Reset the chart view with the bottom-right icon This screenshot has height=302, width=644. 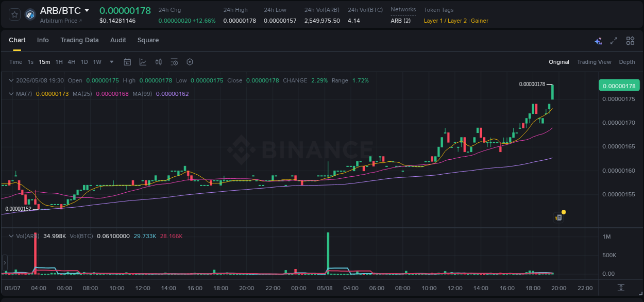click(x=621, y=288)
